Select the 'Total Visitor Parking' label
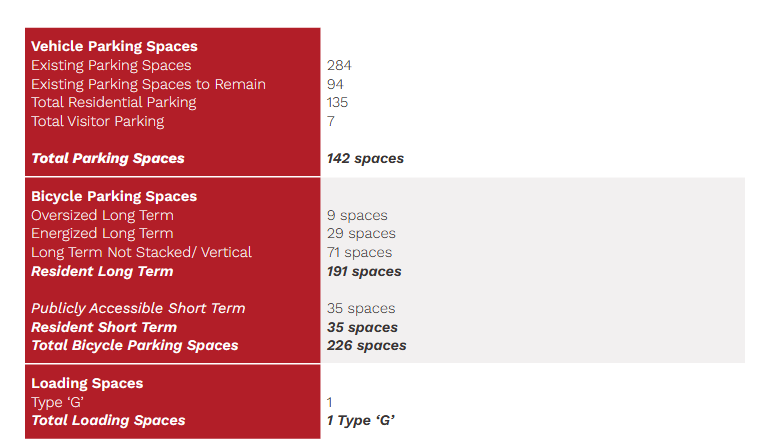Image resolution: width=775 pixels, height=447 pixels. [97, 121]
